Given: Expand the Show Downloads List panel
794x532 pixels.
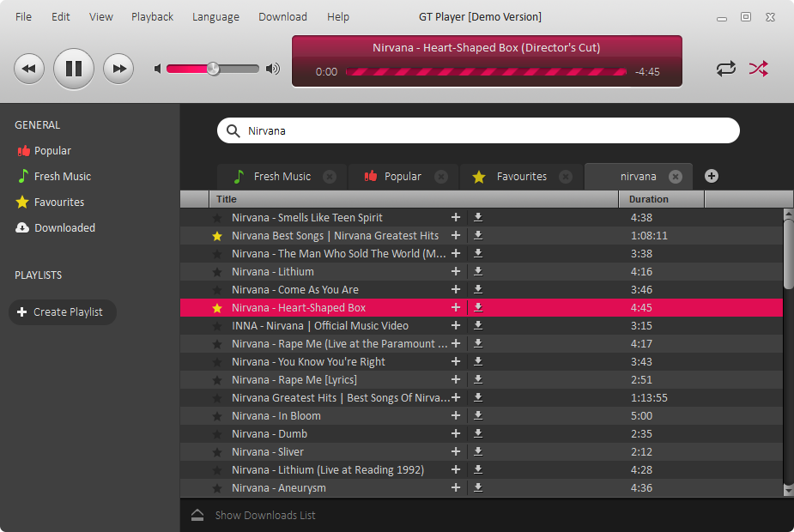Looking at the screenshot, I should [x=253, y=516].
